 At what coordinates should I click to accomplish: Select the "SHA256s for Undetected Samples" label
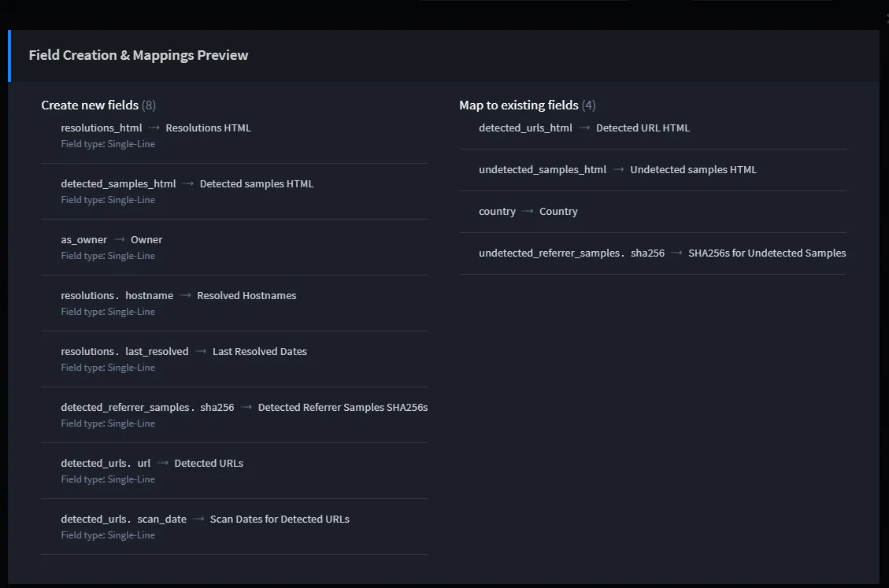click(767, 253)
